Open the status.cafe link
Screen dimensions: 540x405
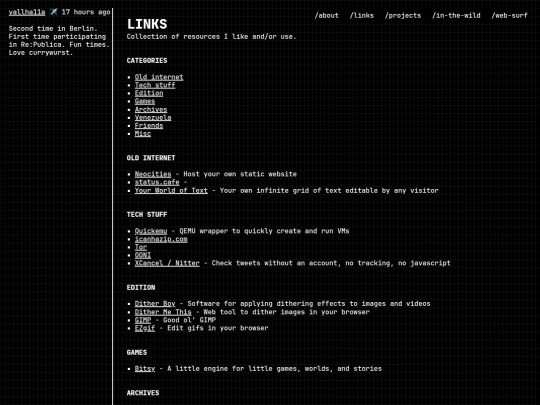(157, 182)
